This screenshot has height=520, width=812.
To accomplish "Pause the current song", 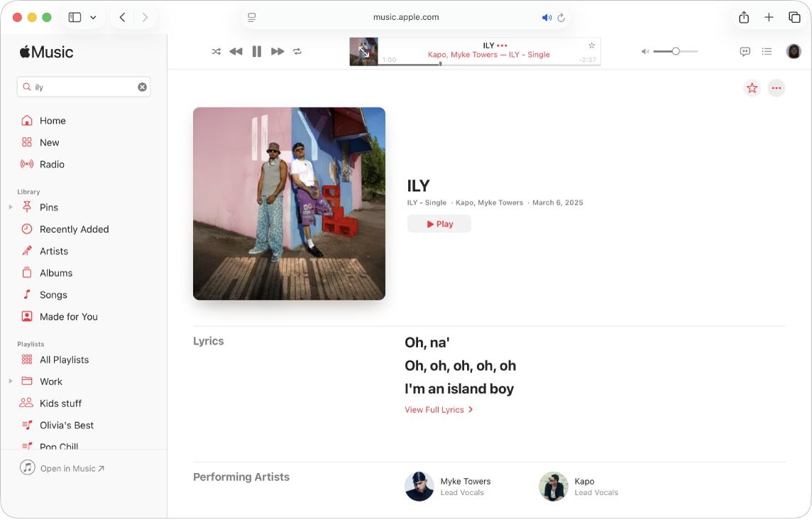I will pos(257,51).
